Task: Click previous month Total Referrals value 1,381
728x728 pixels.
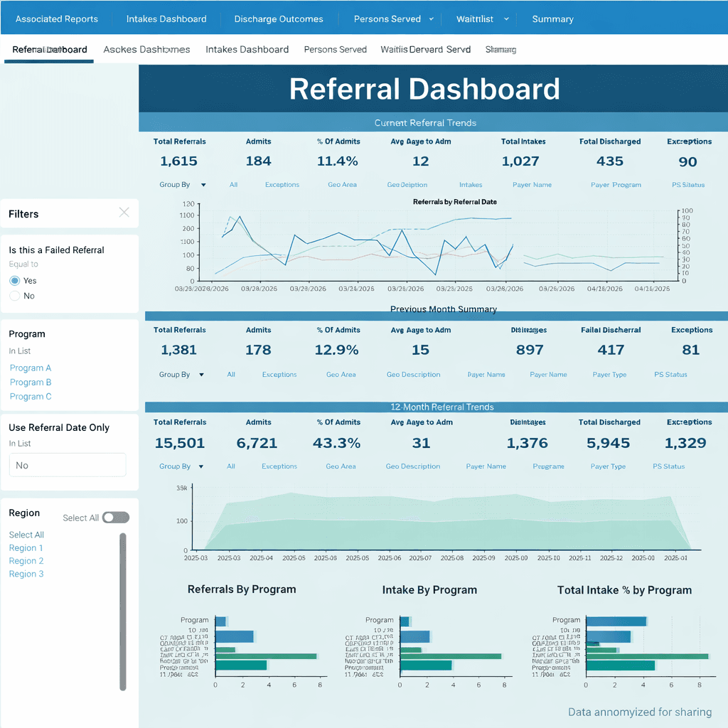Action: [x=178, y=350]
